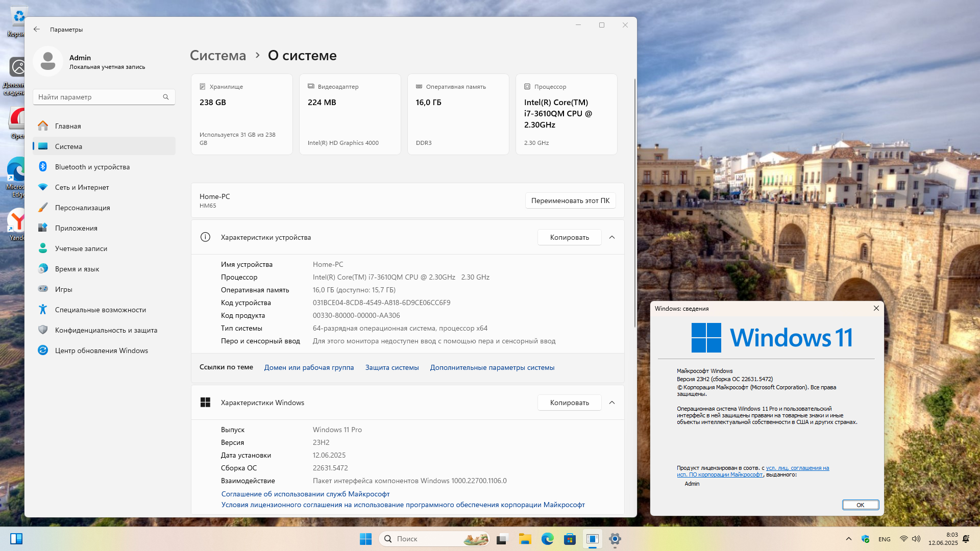Click the Windows Start button
980x551 pixels.
point(365,539)
